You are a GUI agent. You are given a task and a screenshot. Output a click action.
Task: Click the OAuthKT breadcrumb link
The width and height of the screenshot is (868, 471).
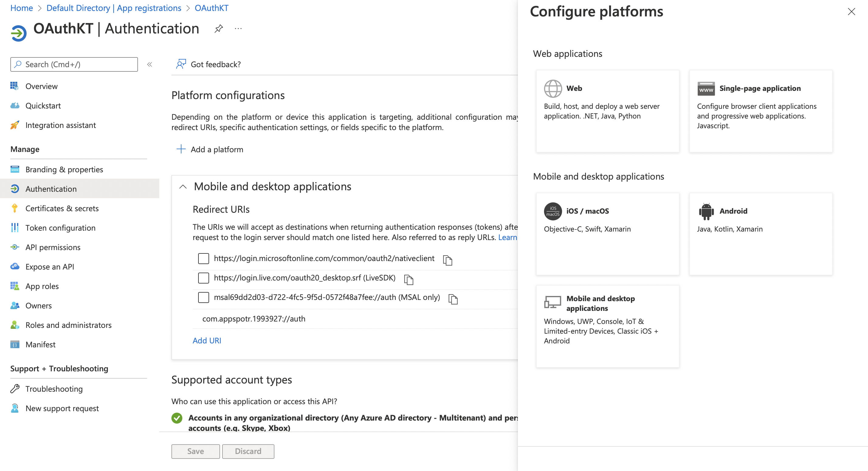tap(212, 8)
